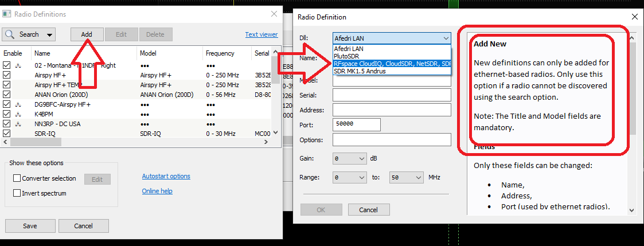The image size is (644, 246).
Task: Open the Autostart options link
Action: pos(166,176)
